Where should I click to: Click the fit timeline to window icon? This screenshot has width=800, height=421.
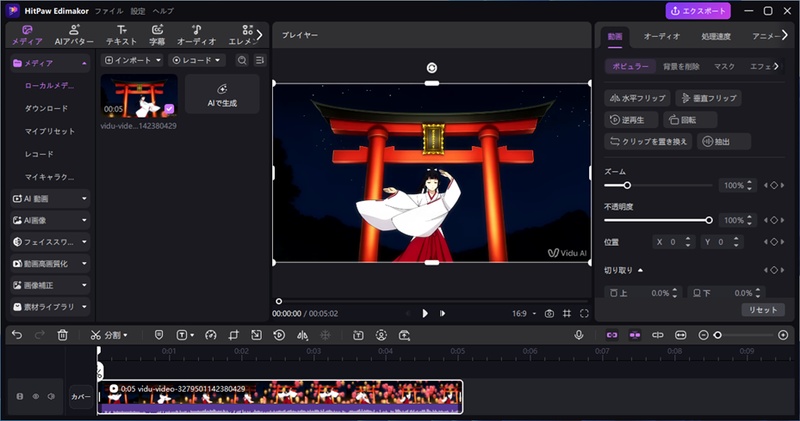(x=681, y=335)
